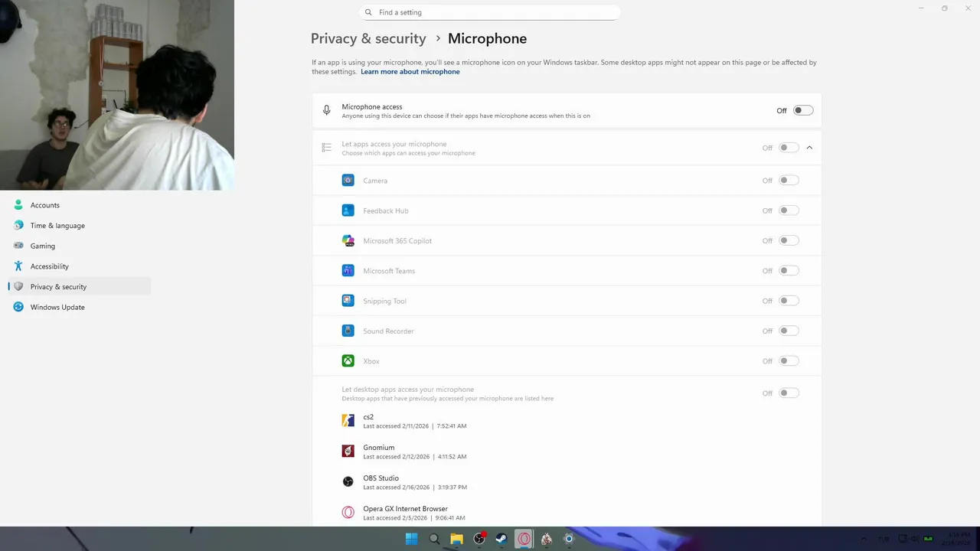This screenshot has height=551, width=980.
Task: Click the Snipping Tool app icon
Action: [348, 301]
